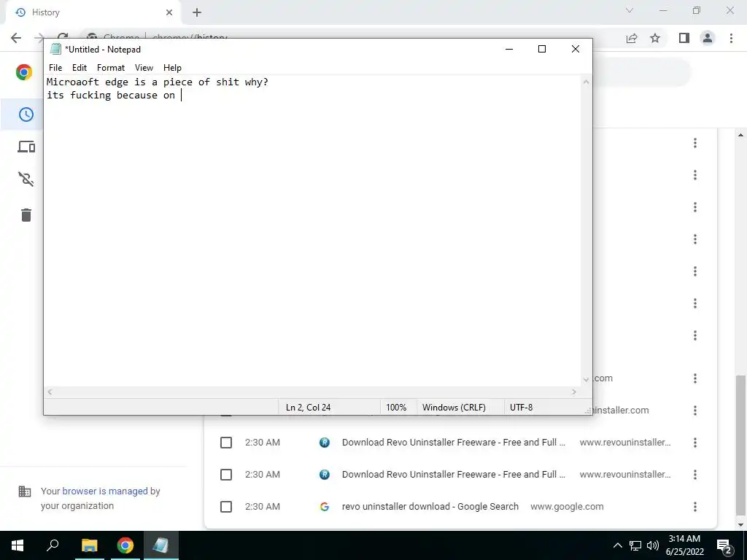Click Notepad horizontal scrollbar left arrow

[50, 392]
